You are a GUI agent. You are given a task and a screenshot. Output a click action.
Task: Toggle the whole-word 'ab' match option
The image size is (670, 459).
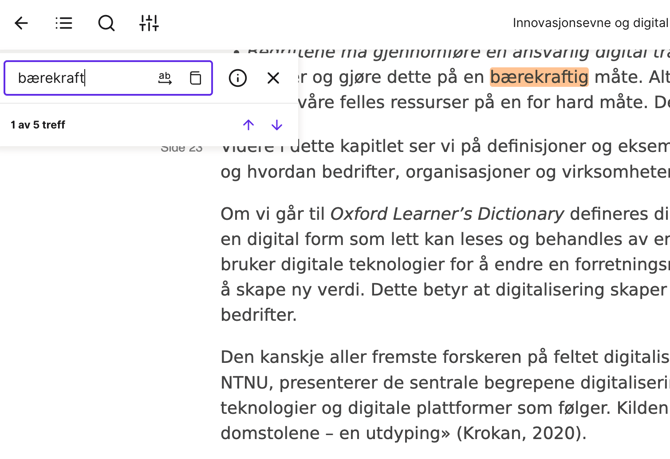point(165,78)
